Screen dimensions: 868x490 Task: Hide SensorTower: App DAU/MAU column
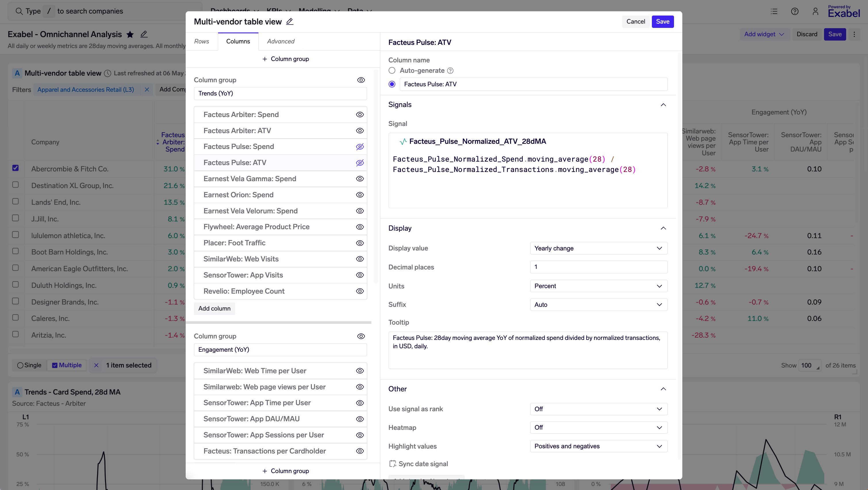click(360, 419)
